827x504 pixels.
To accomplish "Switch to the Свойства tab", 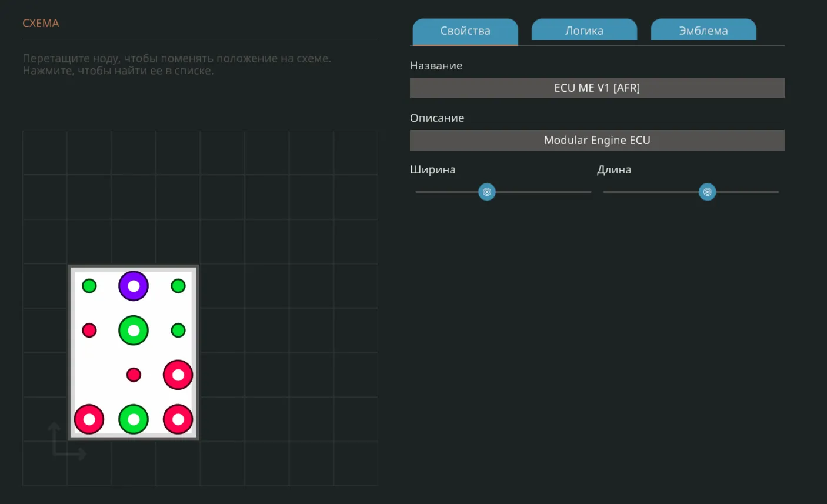I will 465,31.
